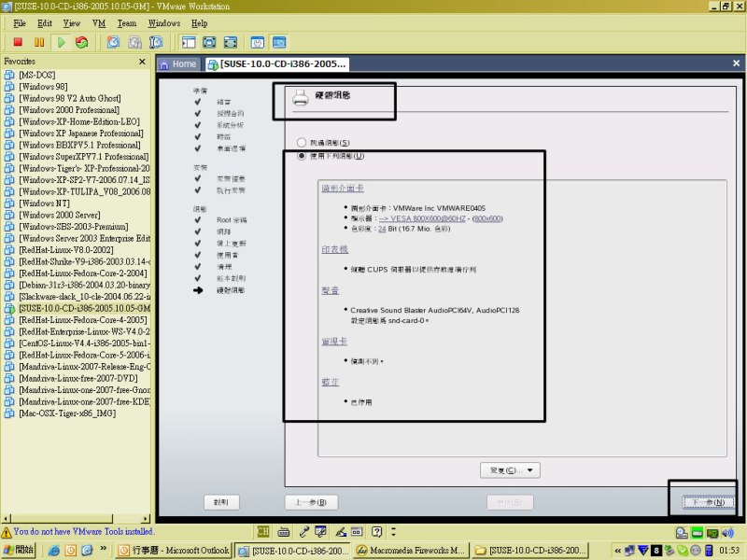
Task: Click the CH language bar icon
Action: 263,531
